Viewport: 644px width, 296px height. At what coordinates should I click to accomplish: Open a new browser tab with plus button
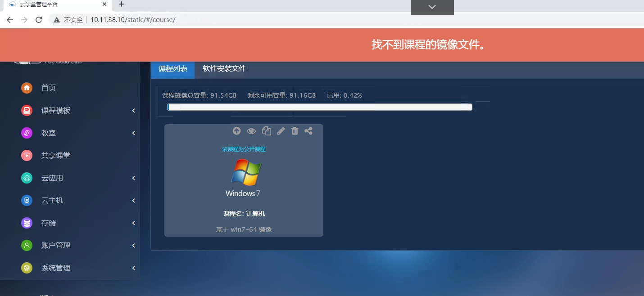121,4
